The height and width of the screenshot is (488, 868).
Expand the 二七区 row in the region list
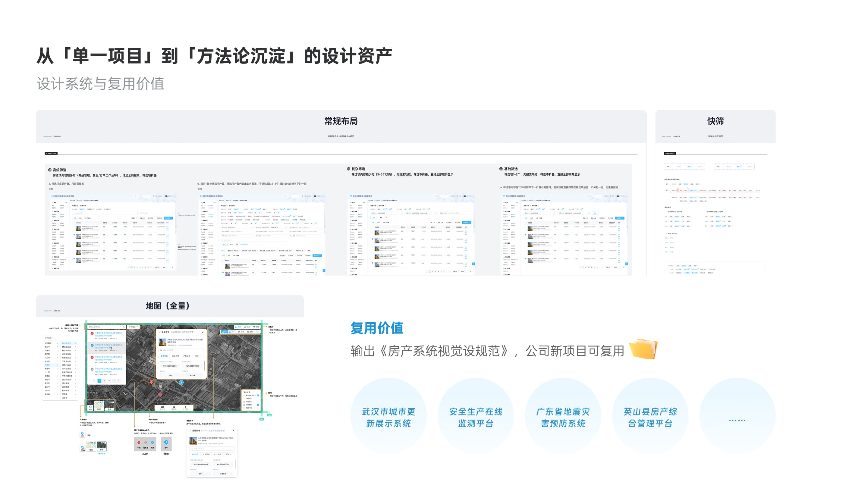[x=52, y=373]
